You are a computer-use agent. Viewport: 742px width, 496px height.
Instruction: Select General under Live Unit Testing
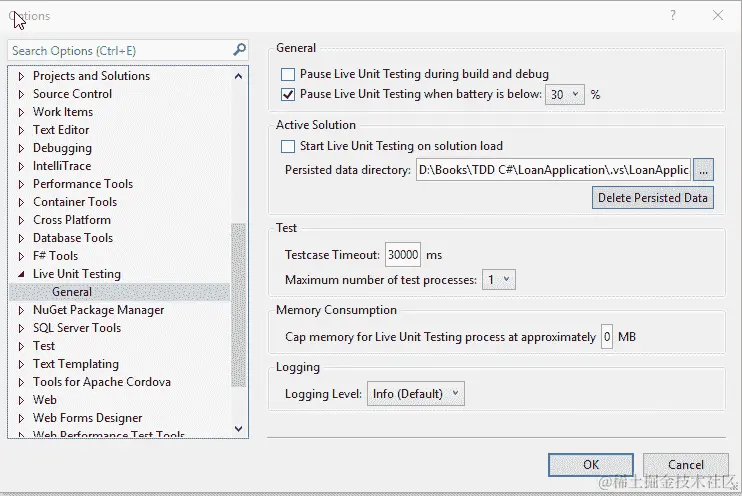[x=72, y=292]
